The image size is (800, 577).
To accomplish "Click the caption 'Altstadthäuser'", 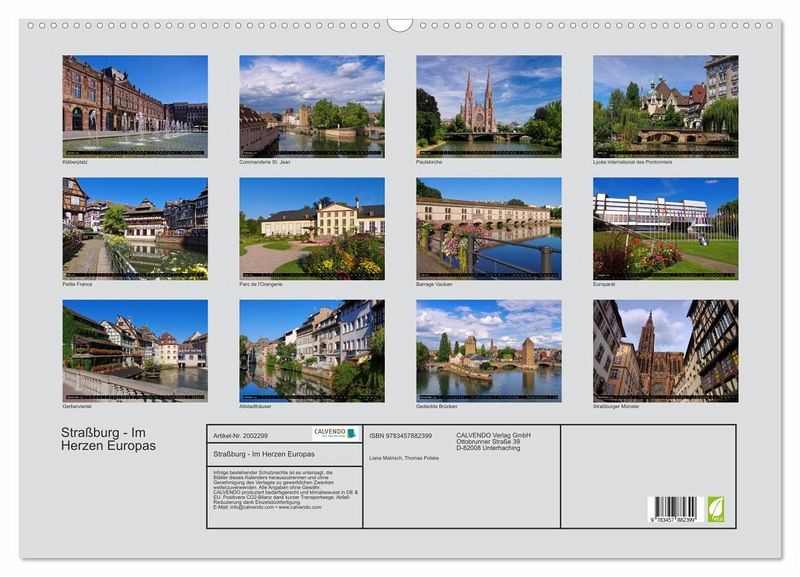I will click(x=256, y=407).
